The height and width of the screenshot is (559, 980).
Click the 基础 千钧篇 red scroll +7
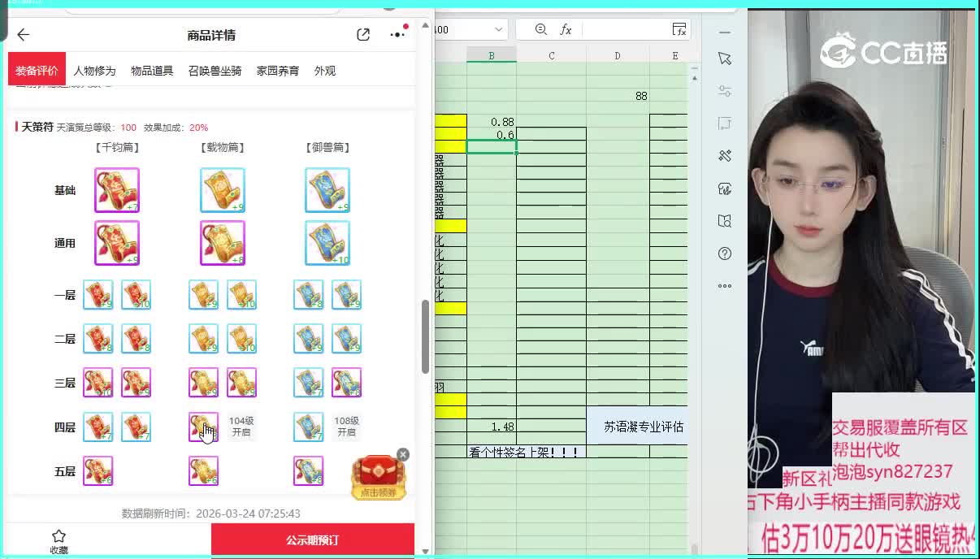(117, 190)
